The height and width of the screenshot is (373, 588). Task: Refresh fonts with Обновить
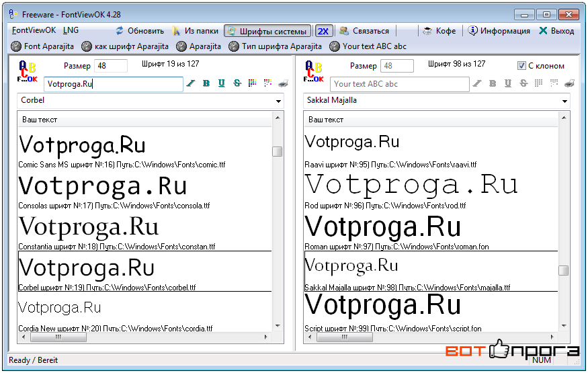pos(140,31)
